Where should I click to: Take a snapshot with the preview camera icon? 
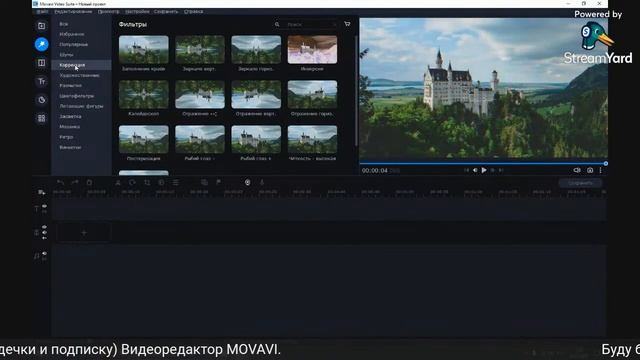click(x=590, y=170)
